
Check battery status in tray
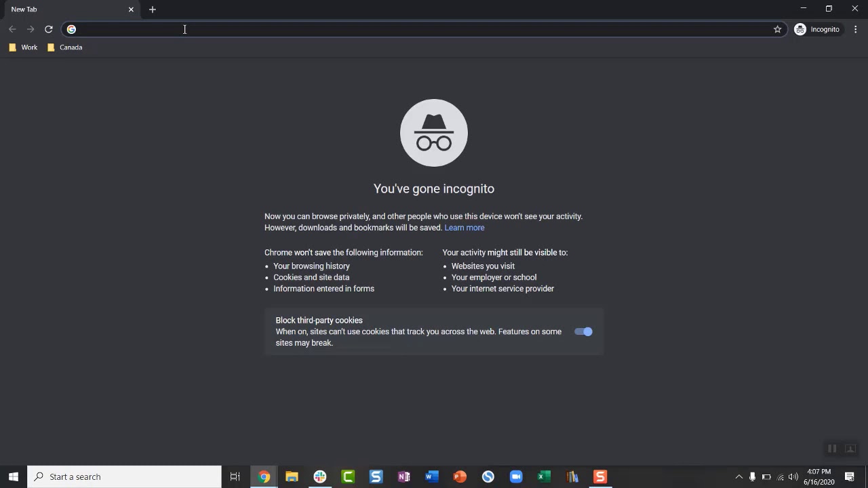[766, 476]
